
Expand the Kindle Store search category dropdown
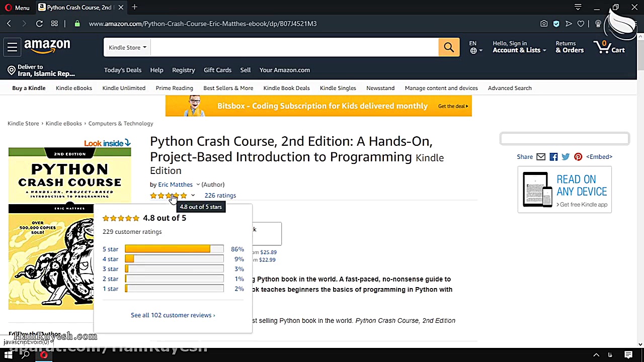[127, 48]
